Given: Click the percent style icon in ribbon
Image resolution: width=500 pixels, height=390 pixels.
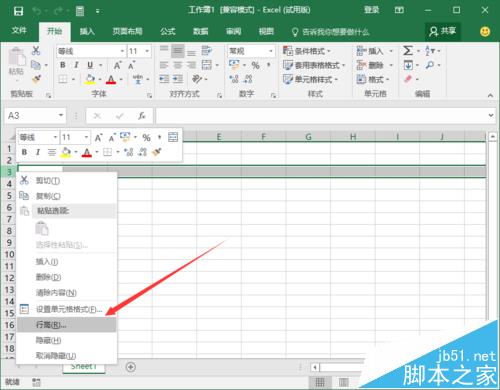Looking at the screenshot, I should [x=255, y=65].
